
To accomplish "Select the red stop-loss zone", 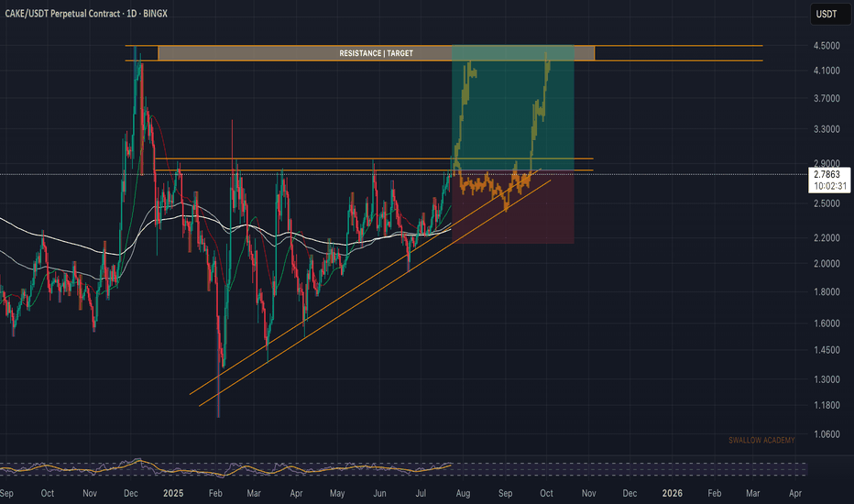I will (x=512, y=207).
